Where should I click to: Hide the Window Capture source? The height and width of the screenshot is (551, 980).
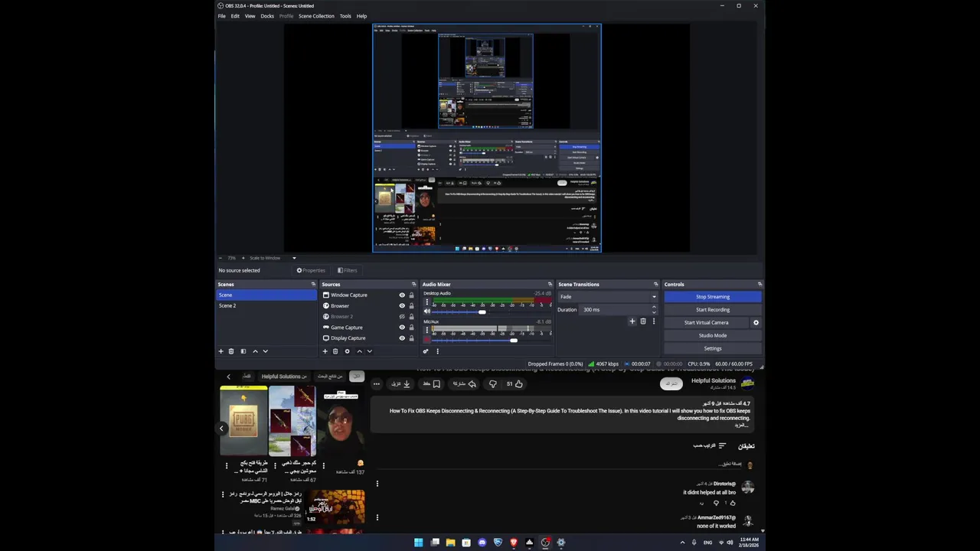tap(402, 295)
